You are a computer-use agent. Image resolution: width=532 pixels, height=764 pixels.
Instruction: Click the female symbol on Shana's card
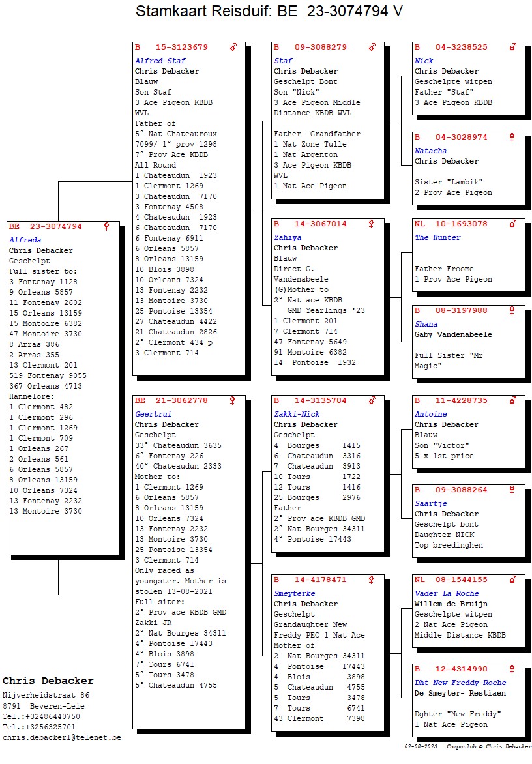tap(512, 310)
